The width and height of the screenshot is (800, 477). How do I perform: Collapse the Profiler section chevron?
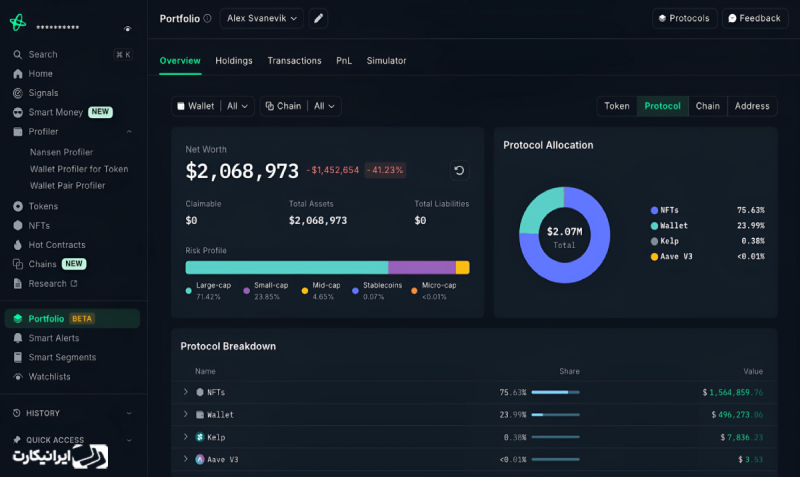tap(129, 132)
